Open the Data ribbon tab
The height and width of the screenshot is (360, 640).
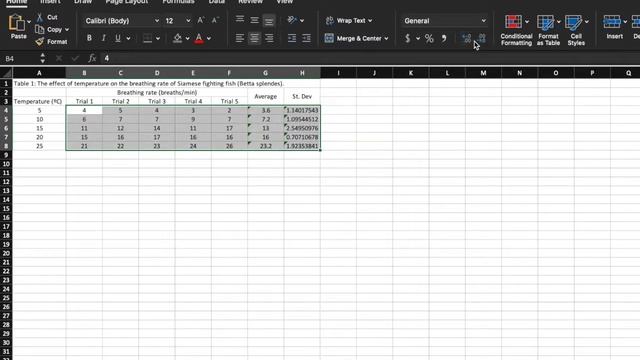pos(216,2)
